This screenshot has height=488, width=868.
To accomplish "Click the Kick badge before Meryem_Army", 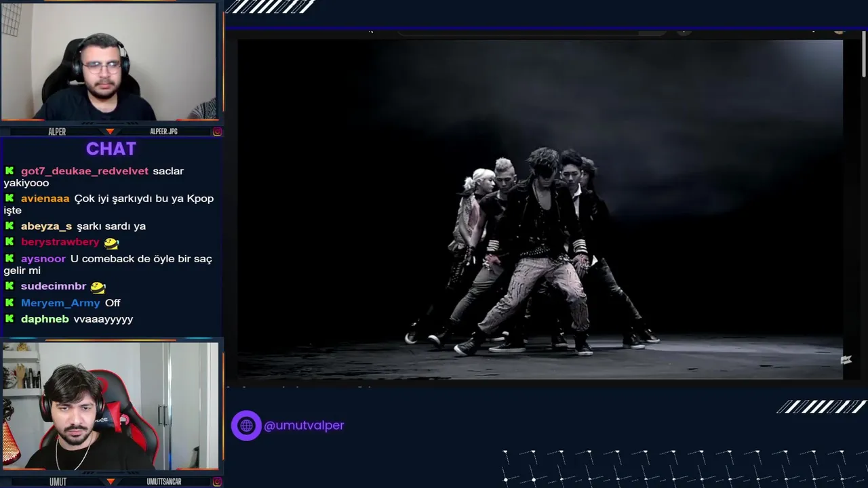I will (x=9, y=302).
